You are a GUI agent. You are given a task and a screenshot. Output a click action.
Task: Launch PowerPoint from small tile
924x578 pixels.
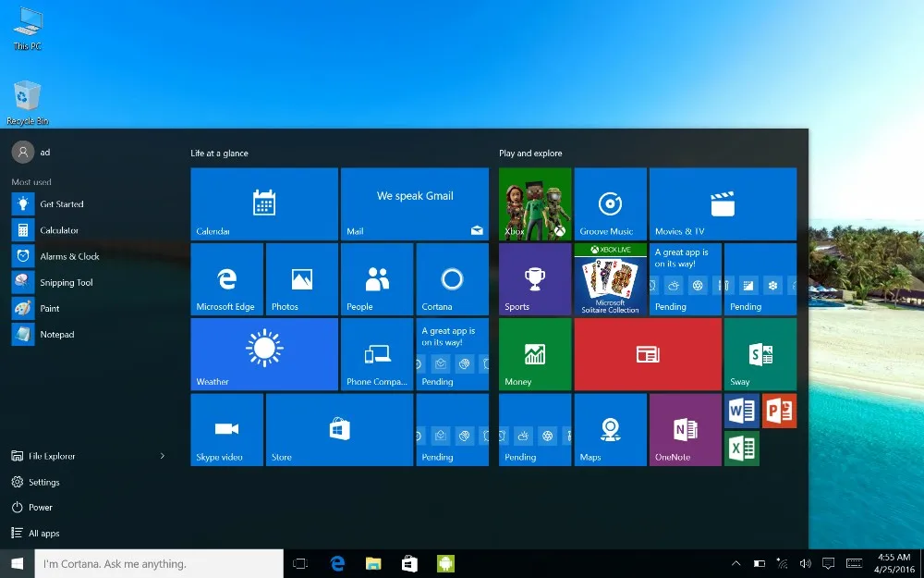(780, 411)
